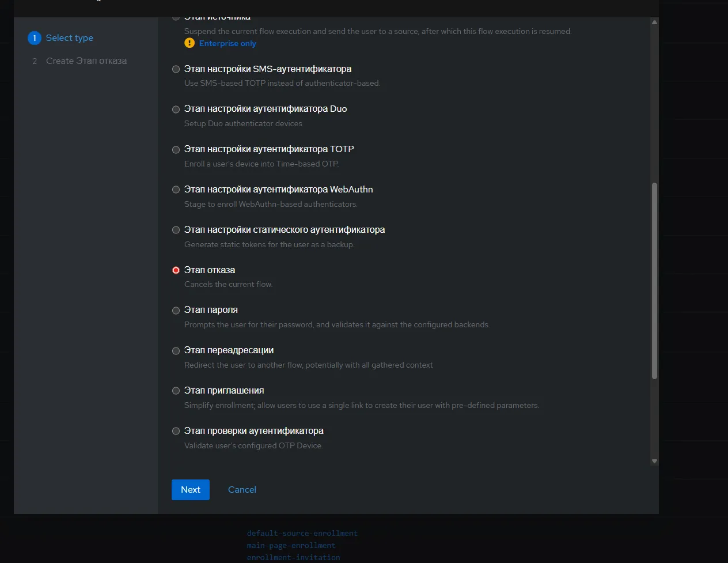Screen dimensions: 728x563
Task: Click the selected Этап отказа radio button
Action: tap(176, 270)
